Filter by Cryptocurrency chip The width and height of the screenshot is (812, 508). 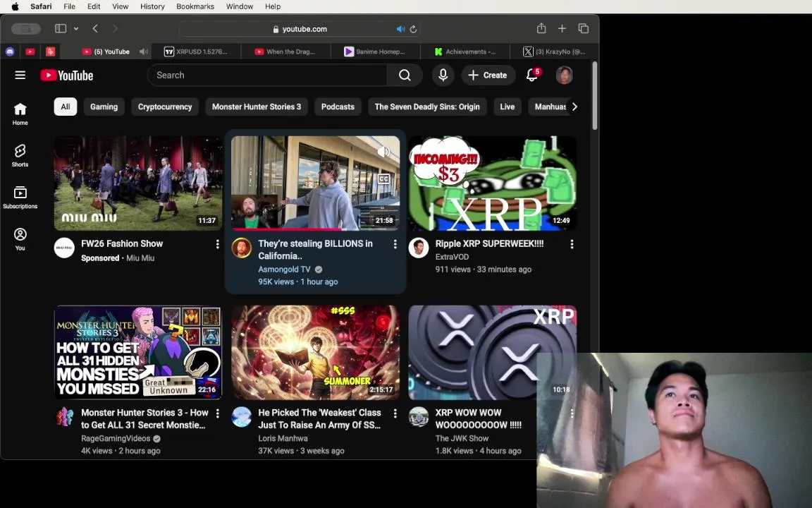click(165, 107)
